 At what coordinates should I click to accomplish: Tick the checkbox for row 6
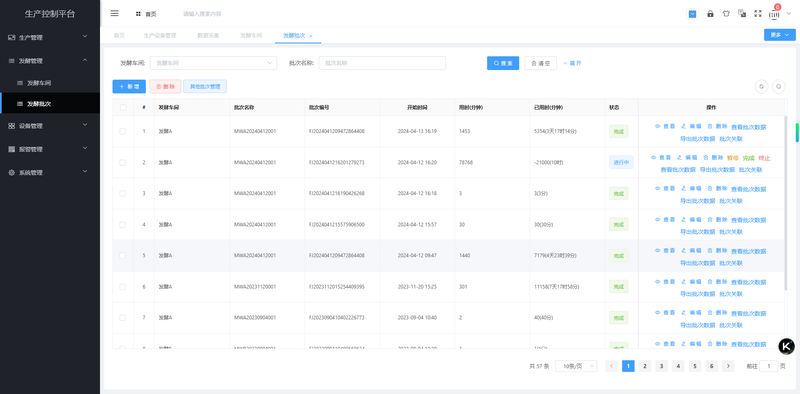click(x=122, y=287)
